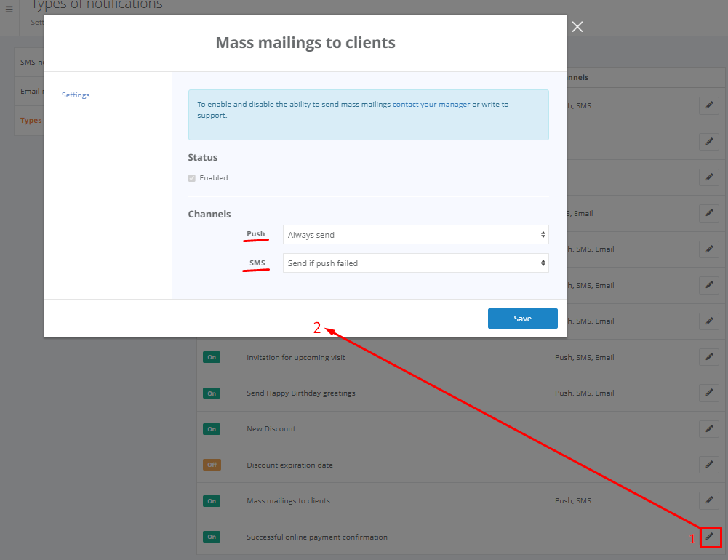This screenshot has width=728, height=560.
Task: Toggle On badge for Successful online payment confirmation
Action: (212, 537)
